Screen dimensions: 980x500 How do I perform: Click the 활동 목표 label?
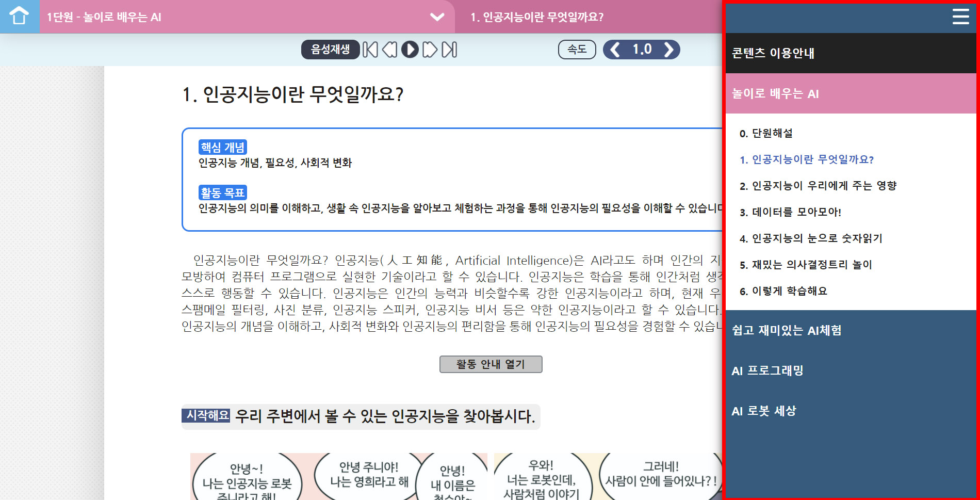223,192
